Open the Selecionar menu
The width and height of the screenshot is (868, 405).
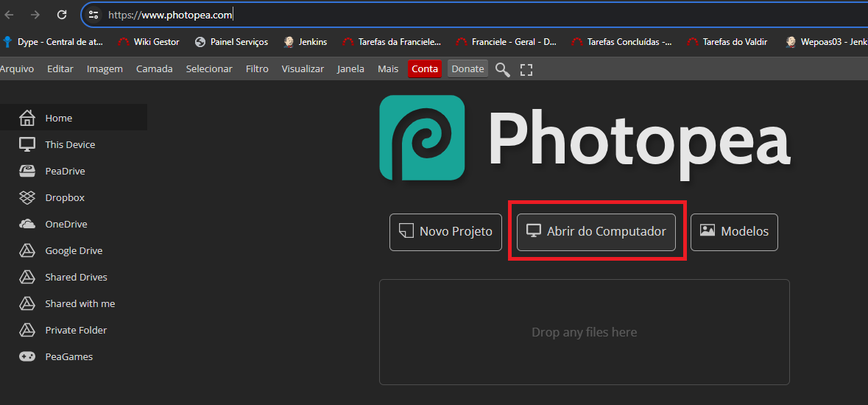point(209,68)
